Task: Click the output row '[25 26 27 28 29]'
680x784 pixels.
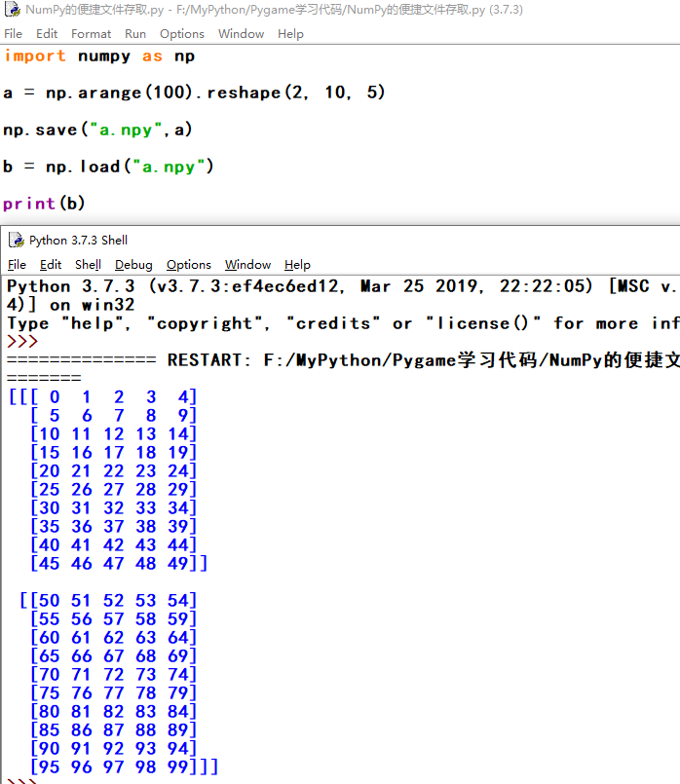Action: point(114,490)
